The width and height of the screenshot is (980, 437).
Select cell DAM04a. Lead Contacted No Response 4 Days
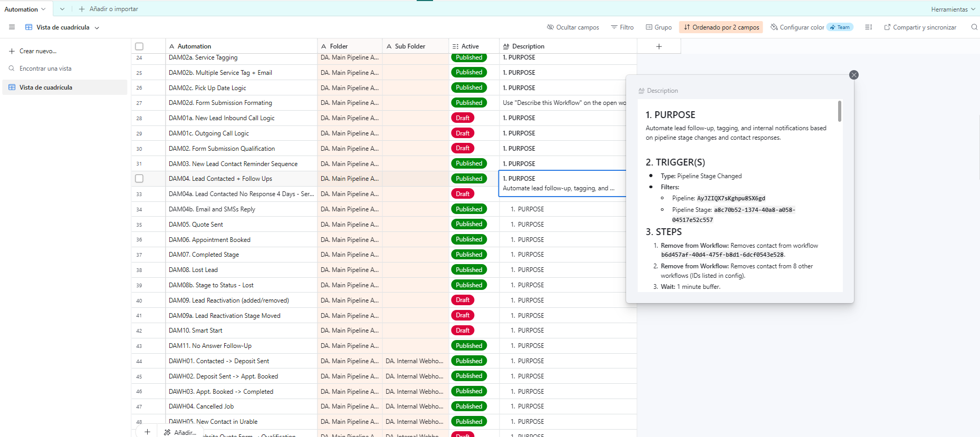click(241, 194)
